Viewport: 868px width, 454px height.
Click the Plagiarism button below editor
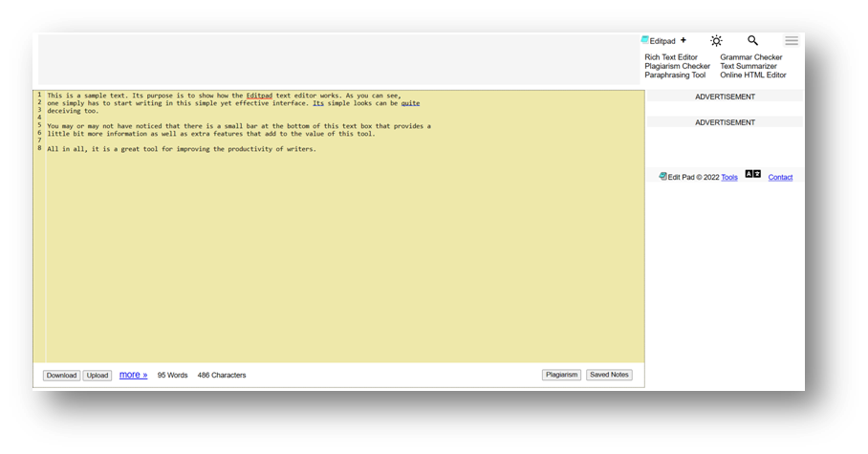coord(561,375)
